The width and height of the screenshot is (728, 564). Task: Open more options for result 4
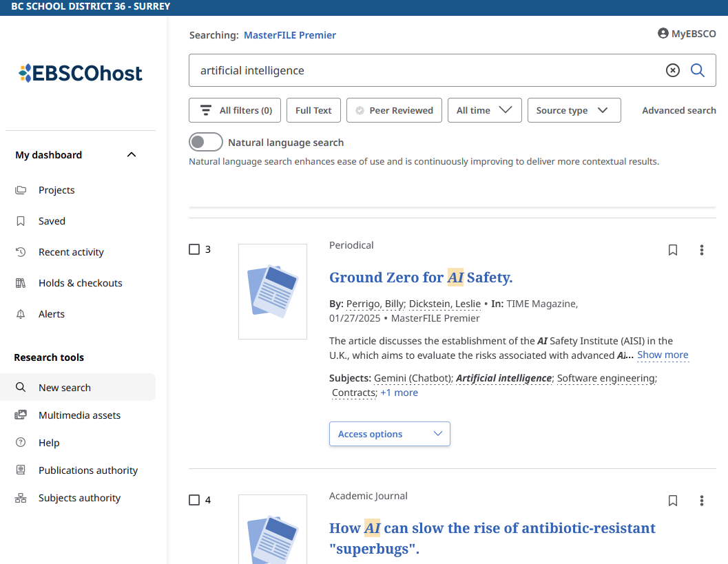[702, 501]
